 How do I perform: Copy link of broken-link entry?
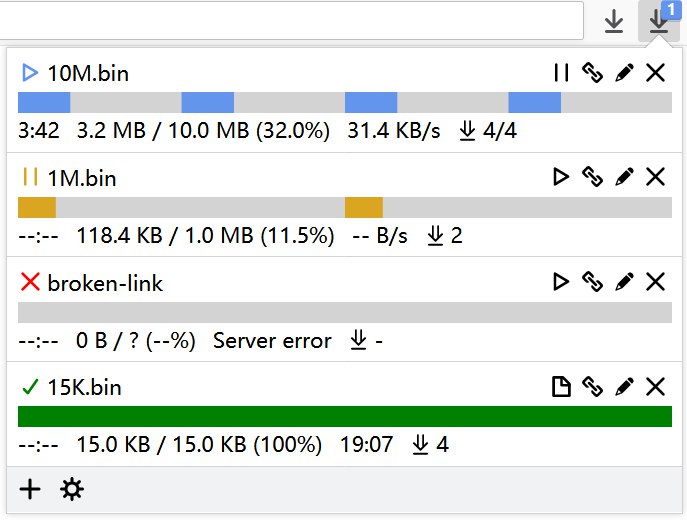coord(593,282)
